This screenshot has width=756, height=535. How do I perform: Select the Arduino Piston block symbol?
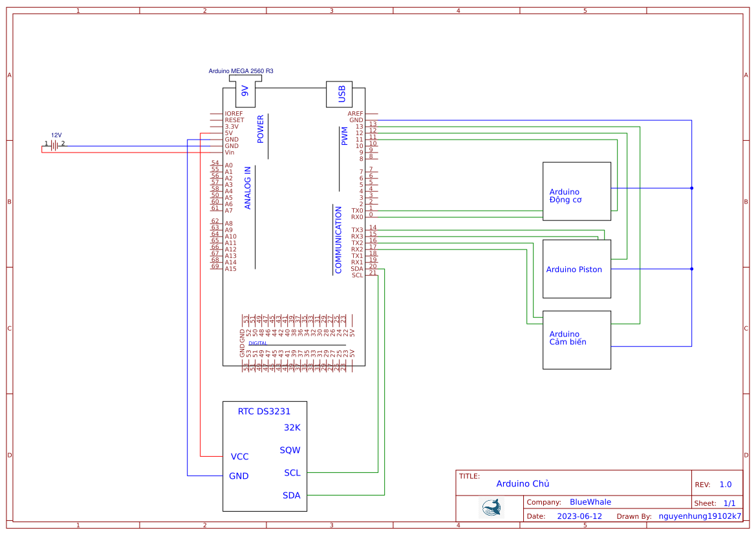[576, 269]
